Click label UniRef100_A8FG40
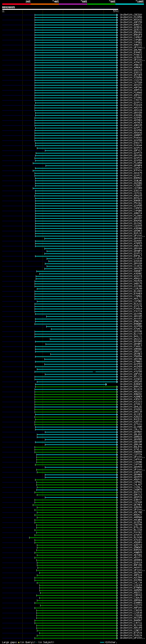 pyautogui.click(x=131, y=607)
